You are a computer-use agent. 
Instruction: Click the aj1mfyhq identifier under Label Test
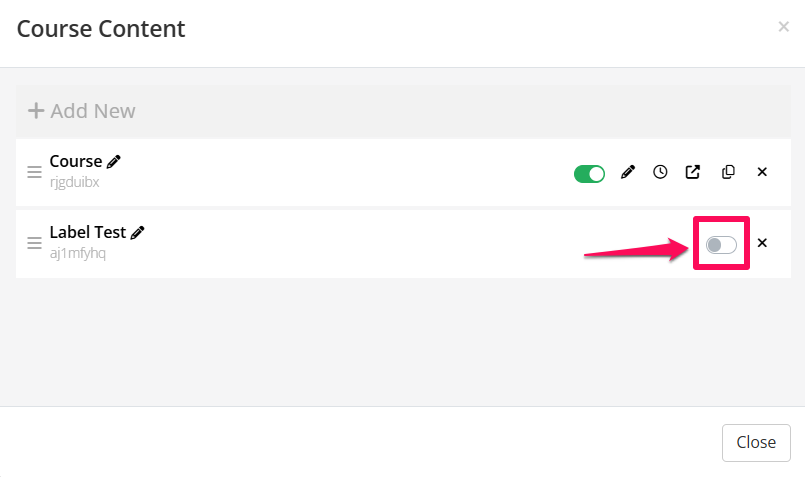(77, 252)
